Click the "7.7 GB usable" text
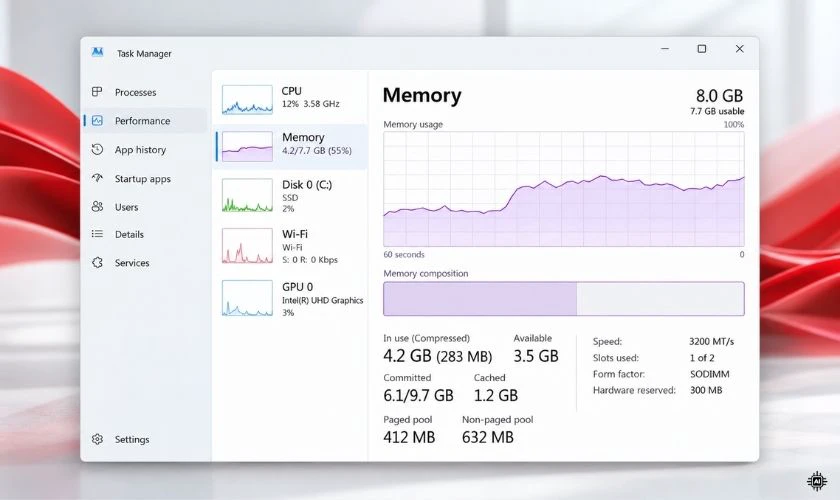 click(x=717, y=111)
